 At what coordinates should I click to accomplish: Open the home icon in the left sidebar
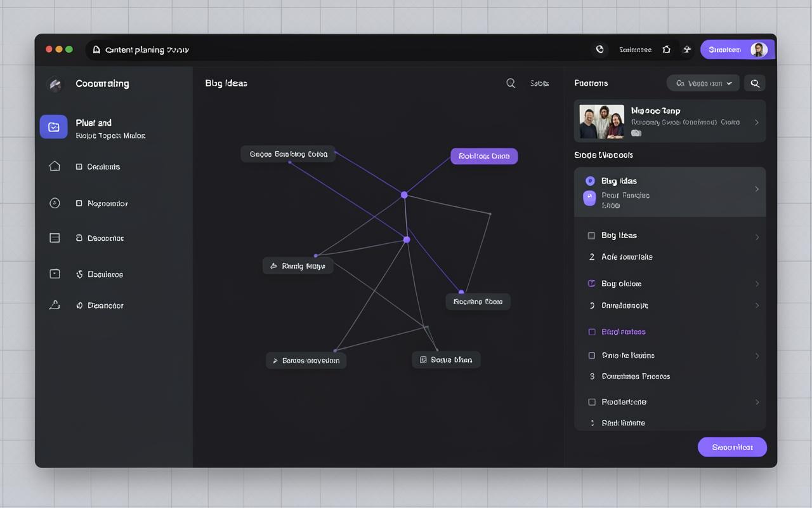[55, 166]
